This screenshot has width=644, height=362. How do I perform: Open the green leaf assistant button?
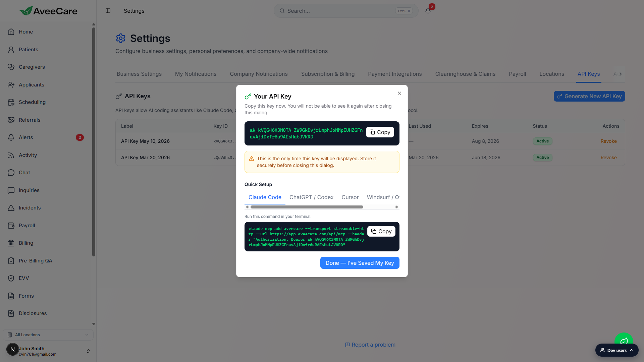point(624,339)
